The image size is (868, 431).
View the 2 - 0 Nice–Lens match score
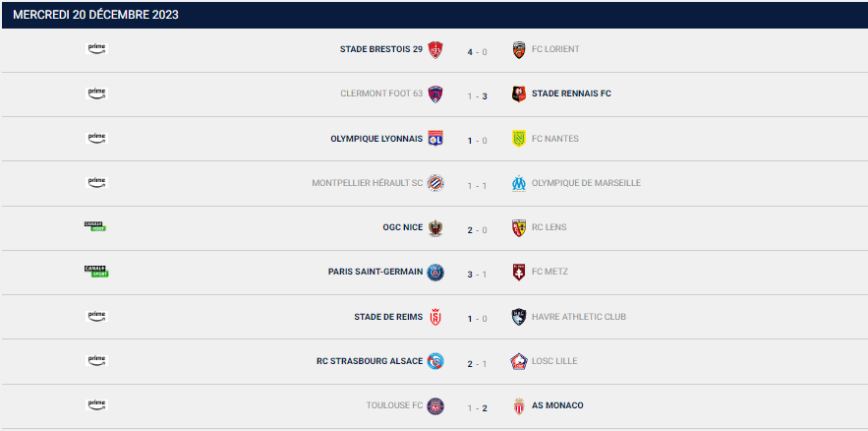pos(477,228)
